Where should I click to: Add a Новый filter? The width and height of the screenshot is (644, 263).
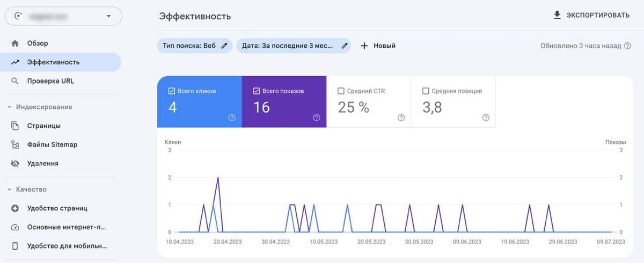pyautogui.click(x=378, y=46)
